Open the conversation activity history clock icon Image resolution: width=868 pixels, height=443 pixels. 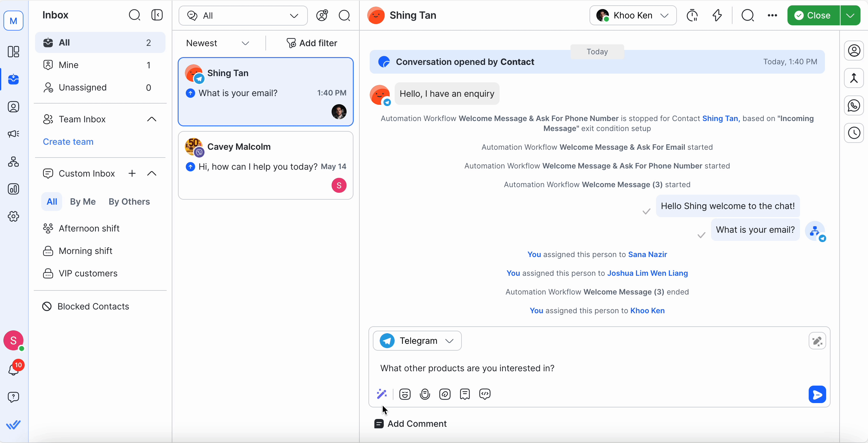pos(854,133)
